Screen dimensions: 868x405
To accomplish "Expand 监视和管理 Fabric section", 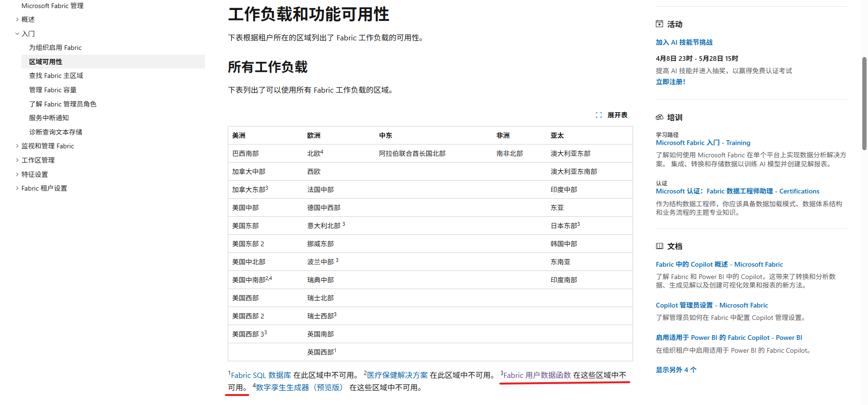I will (17, 146).
